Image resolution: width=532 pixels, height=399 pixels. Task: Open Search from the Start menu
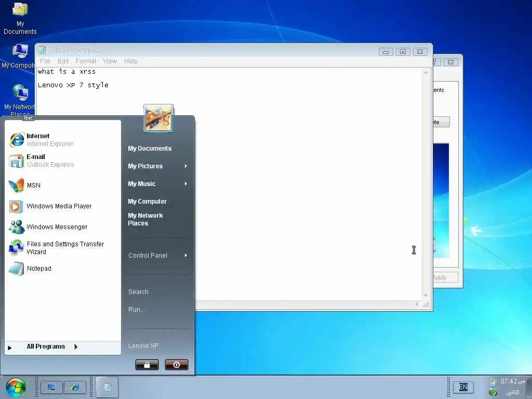coord(138,292)
